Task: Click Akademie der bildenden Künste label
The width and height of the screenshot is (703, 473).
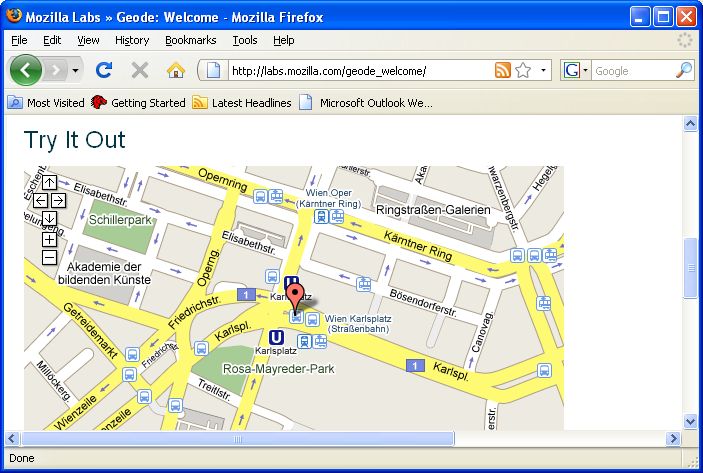Action: (x=104, y=273)
